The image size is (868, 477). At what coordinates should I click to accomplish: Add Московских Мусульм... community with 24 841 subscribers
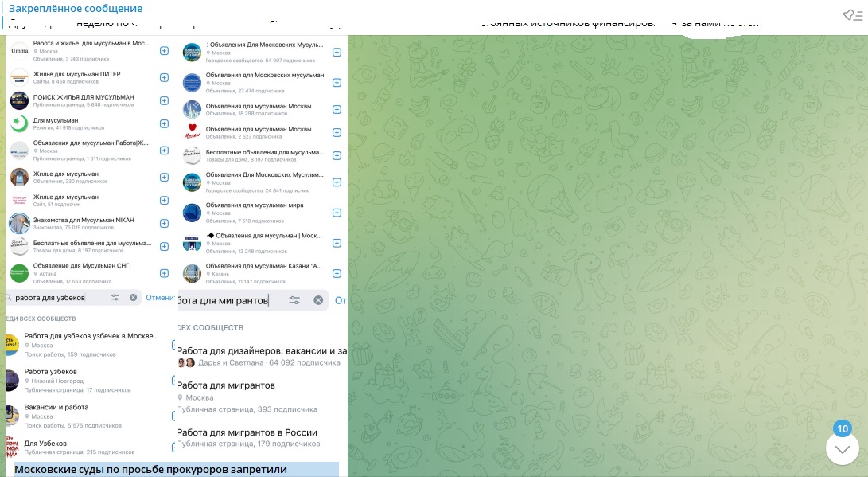click(x=337, y=182)
